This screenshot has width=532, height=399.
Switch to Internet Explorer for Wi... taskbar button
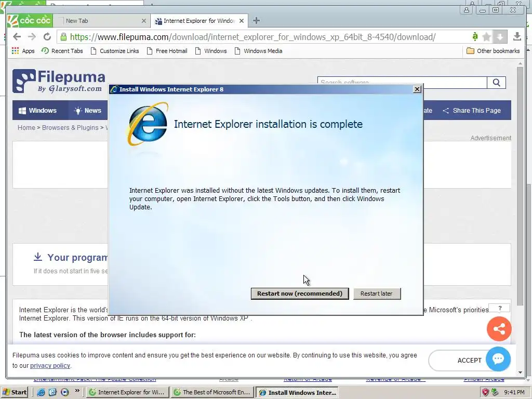pyautogui.click(x=127, y=392)
